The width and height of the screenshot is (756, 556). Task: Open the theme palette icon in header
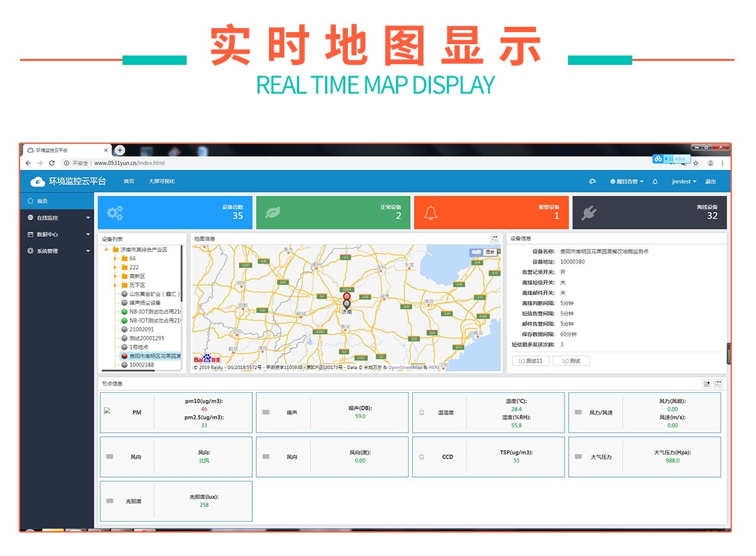[x=592, y=181]
